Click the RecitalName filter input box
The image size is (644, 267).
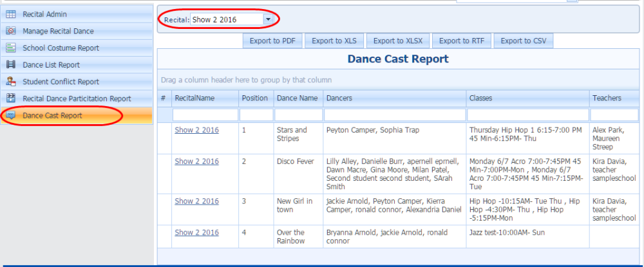[x=205, y=115]
